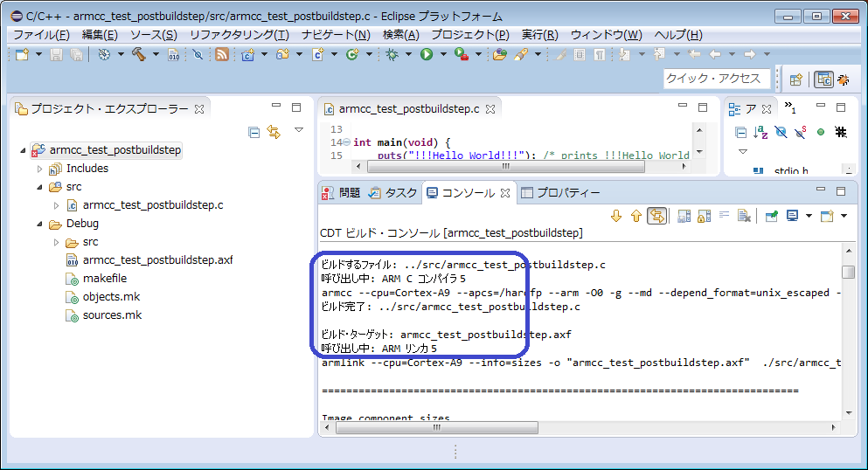Toggle the crossed hash filter icon in Outline
Image resolution: width=868 pixels, height=470 pixels.
(x=841, y=132)
